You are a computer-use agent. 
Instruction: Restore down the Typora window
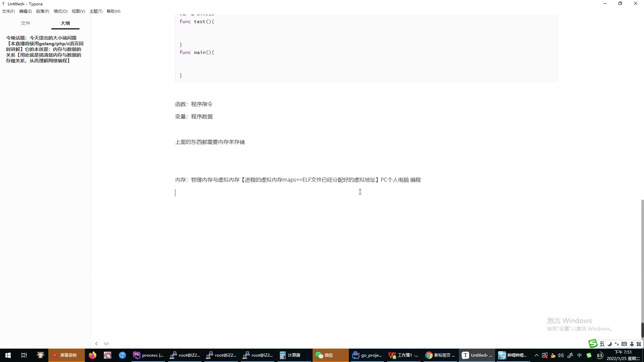pyautogui.click(x=620, y=4)
